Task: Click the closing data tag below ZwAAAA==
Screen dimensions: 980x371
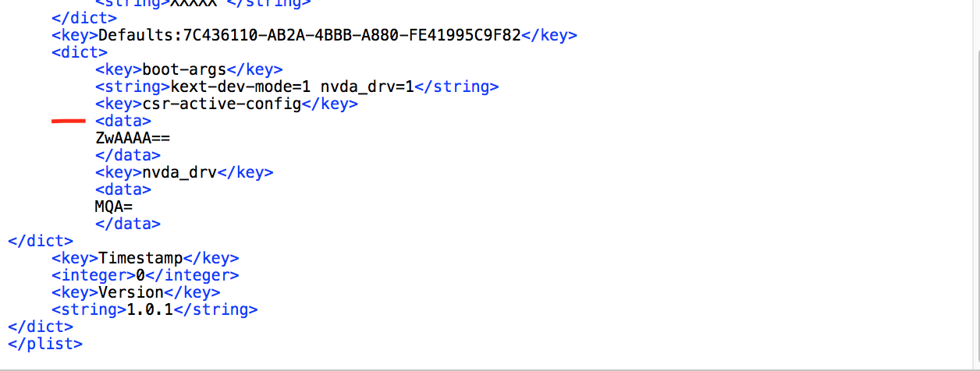Action: 127,155
